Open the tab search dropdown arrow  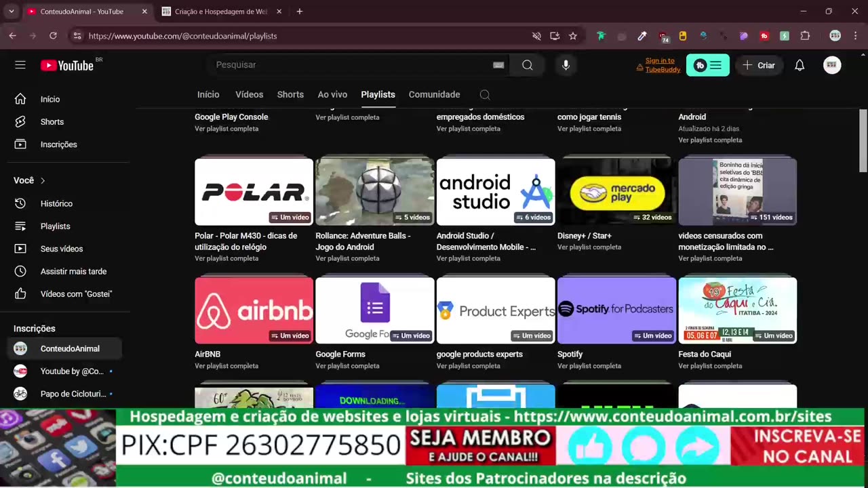click(11, 12)
